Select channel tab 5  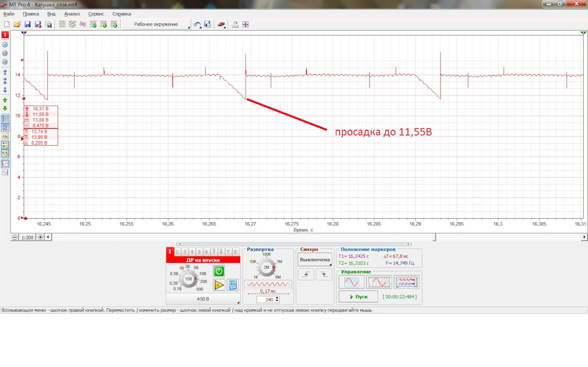199,252
